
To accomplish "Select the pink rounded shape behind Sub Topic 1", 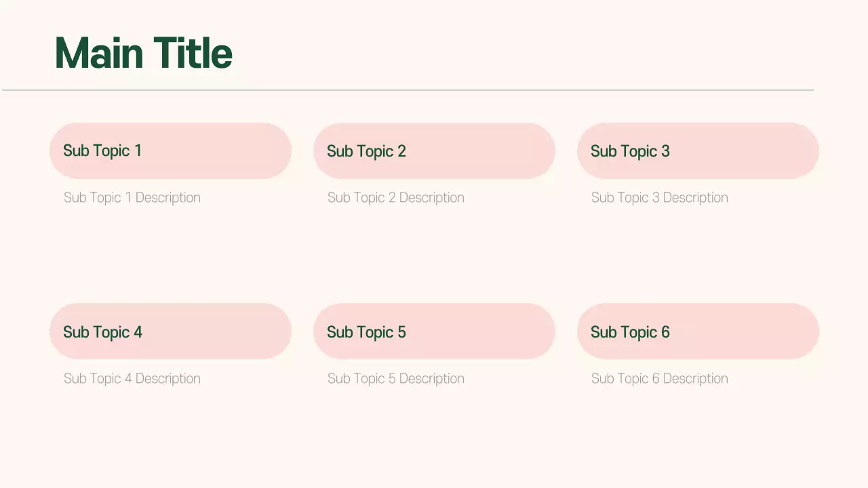I will (231, 150).
